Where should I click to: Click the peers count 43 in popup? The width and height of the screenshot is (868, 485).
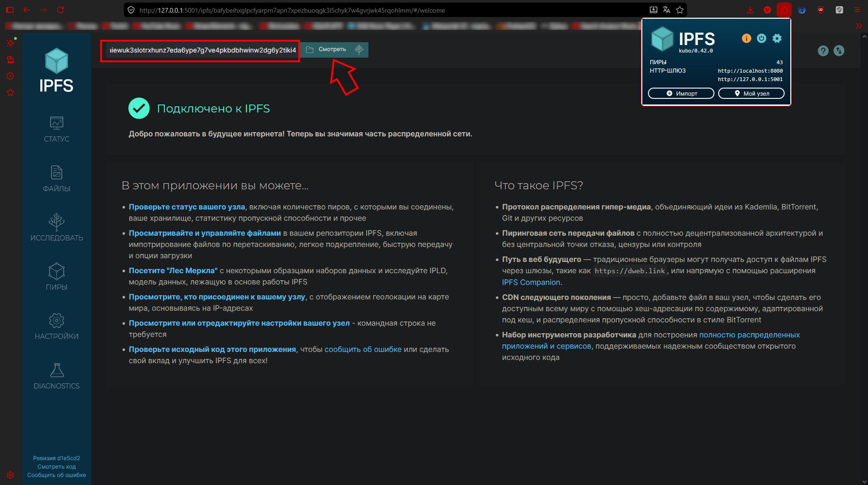coord(780,62)
